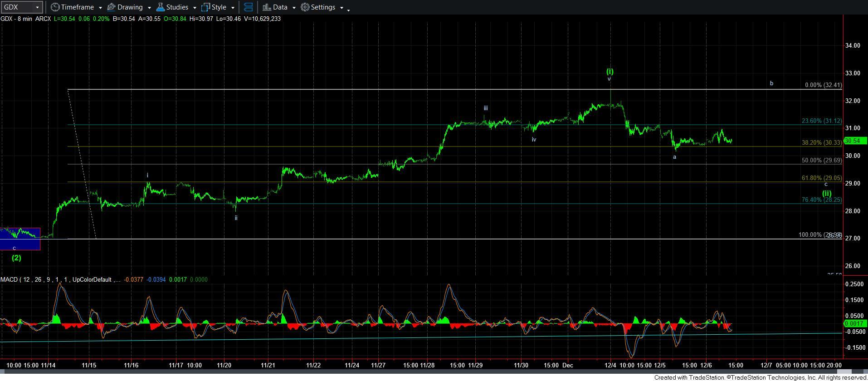Click the '12/7' date axis label

[766, 365]
